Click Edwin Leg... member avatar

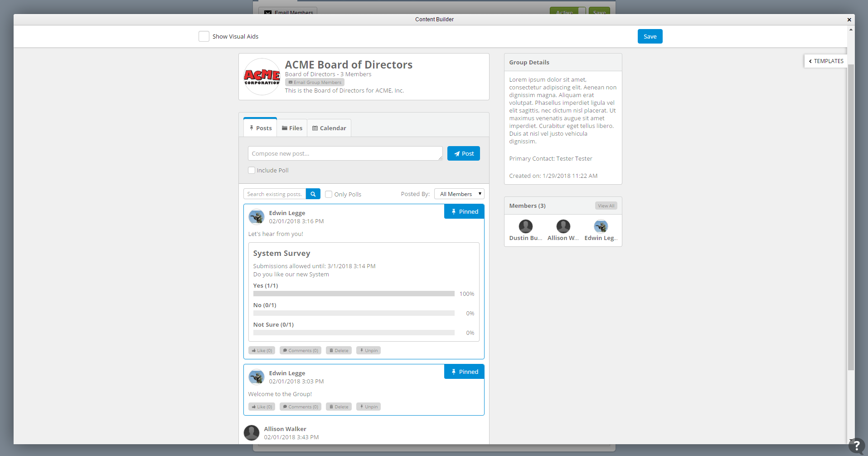[601, 226]
